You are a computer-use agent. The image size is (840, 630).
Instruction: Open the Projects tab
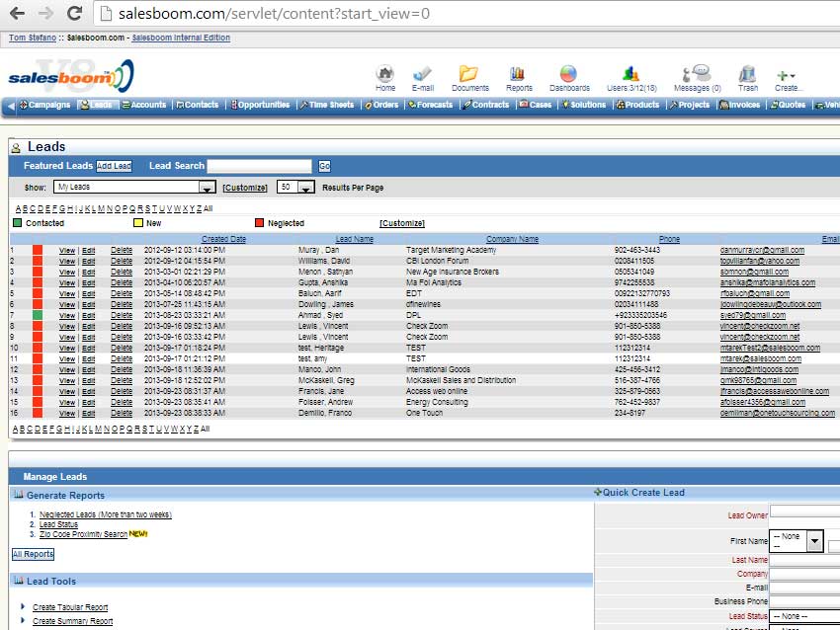pos(690,105)
